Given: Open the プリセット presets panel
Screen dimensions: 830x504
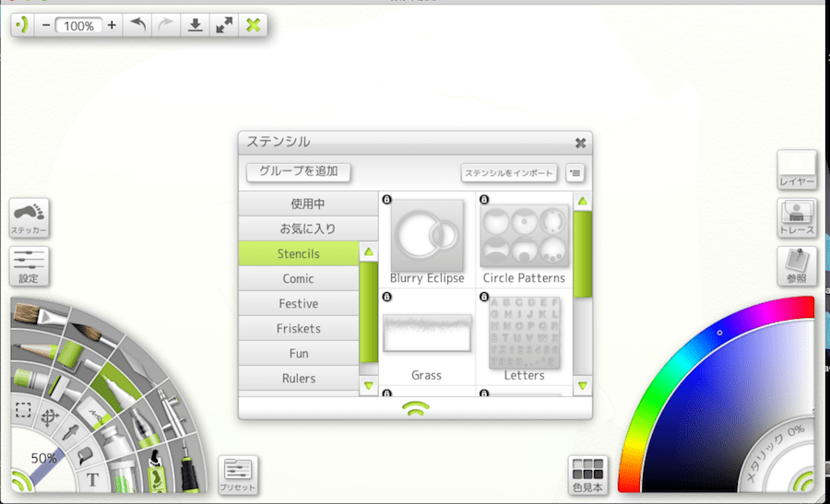Looking at the screenshot, I should pos(238,475).
